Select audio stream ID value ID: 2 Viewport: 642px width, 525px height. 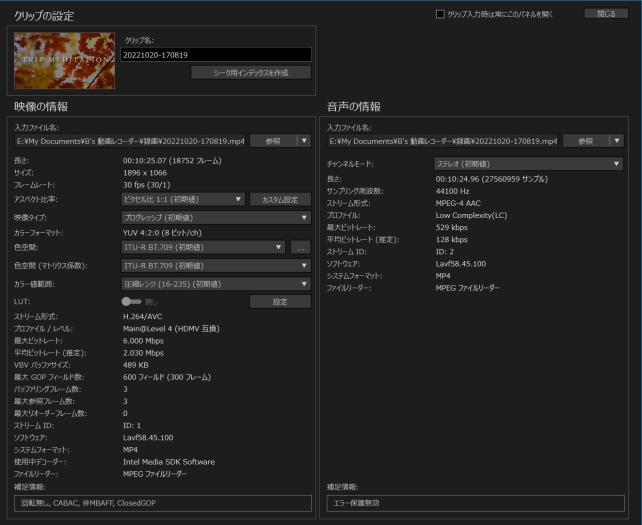(x=445, y=252)
